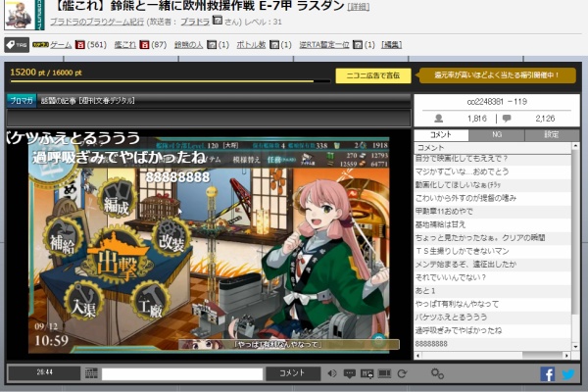Open the ゲーム tag link
This screenshot has width=588, height=392.
coord(61,45)
